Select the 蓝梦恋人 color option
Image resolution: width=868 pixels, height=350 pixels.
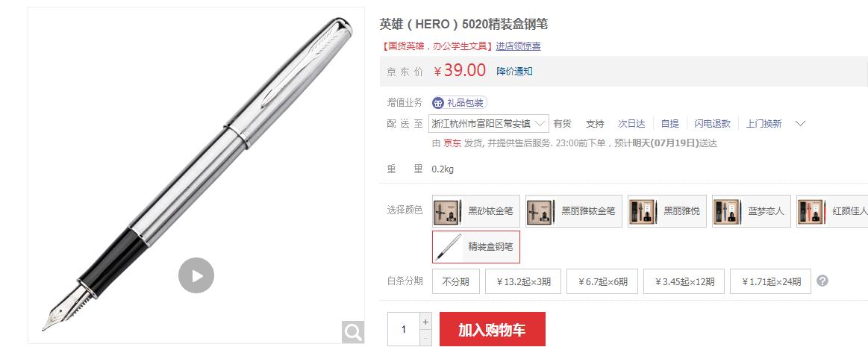click(x=752, y=211)
